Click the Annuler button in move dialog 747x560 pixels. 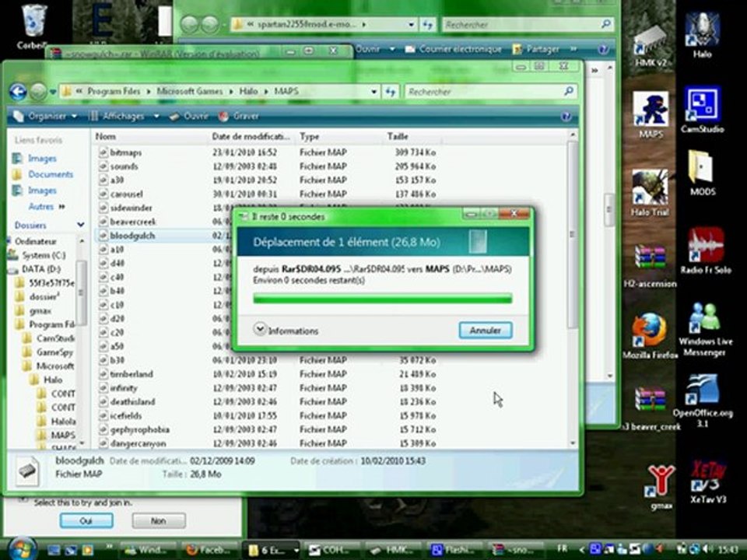pos(486,330)
